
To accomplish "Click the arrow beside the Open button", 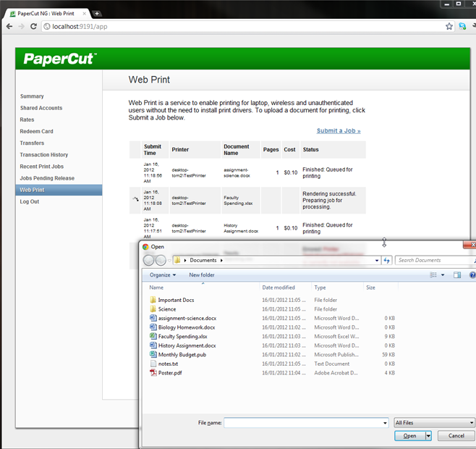I will tap(429, 436).
